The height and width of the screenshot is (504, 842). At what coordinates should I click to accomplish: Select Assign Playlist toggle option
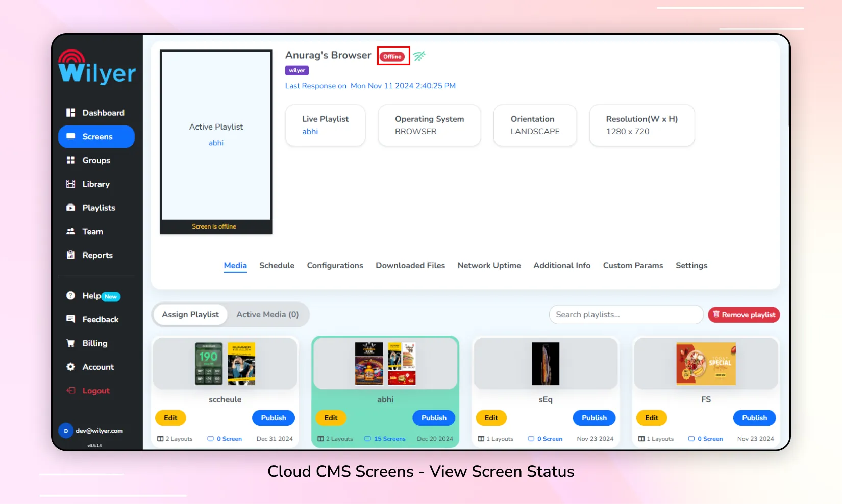190,314
